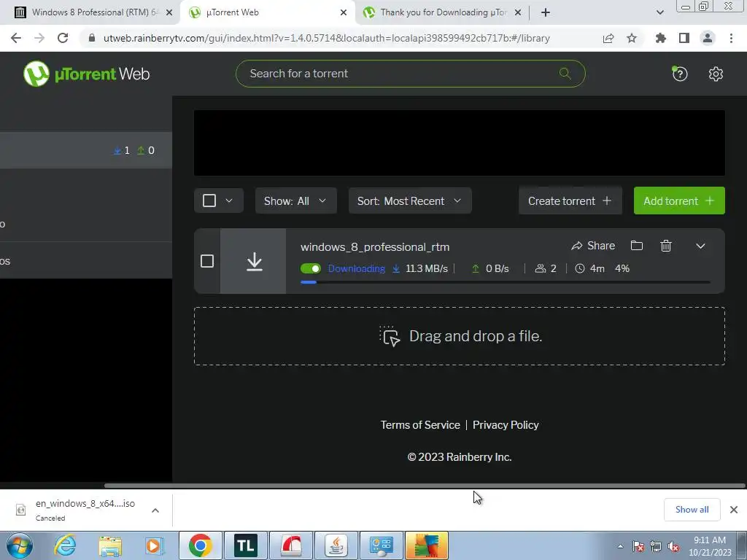Viewport: 747px width, 560px height.
Task: Toggle Chrome side panel icon
Action: point(684,38)
